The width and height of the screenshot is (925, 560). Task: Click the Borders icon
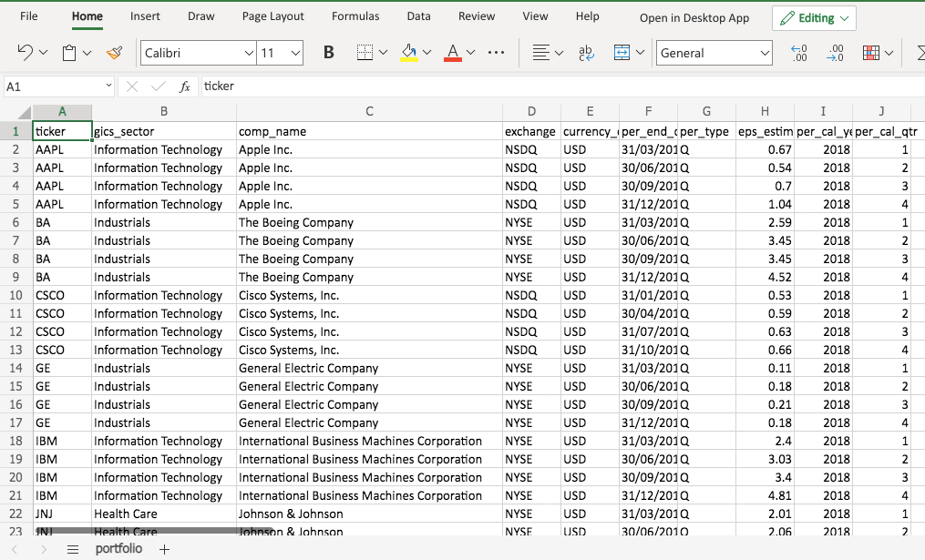[x=365, y=53]
